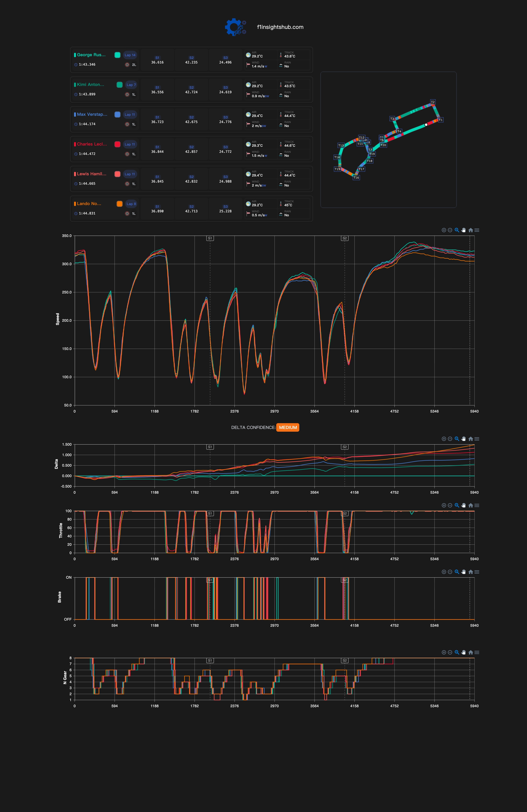
Task: Open the Delta chart hamburger menu
Action: pyautogui.click(x=477, y=439)
